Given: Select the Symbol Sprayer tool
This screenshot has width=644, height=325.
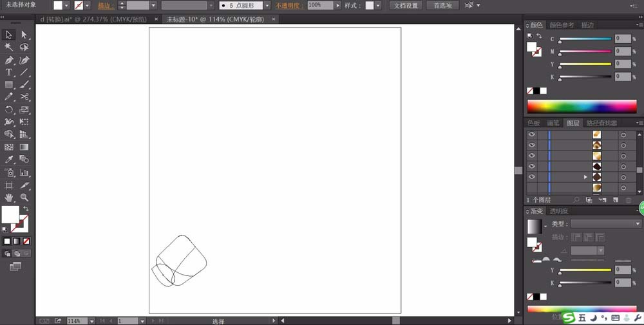Looking at the screenshot, I should [x=9, y=172].
